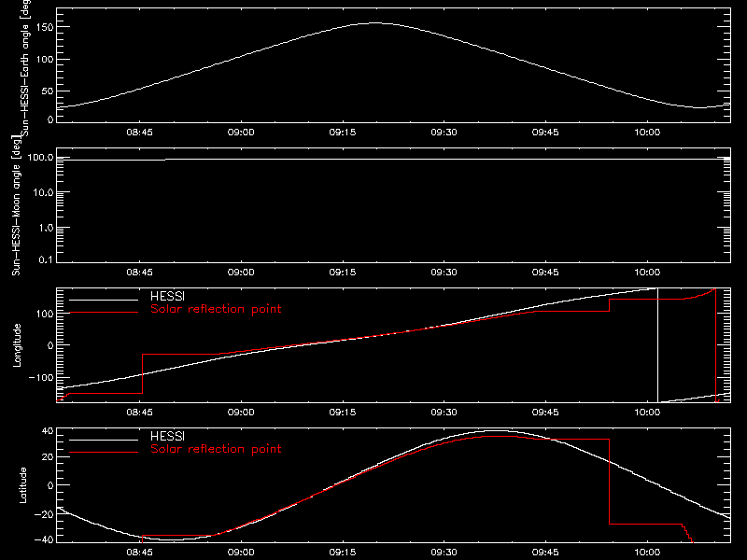Image resolution: width=747 pixels, height=560 pixels.
Task: Click the Latitude axis label
Action: click(x=22, y=485)
